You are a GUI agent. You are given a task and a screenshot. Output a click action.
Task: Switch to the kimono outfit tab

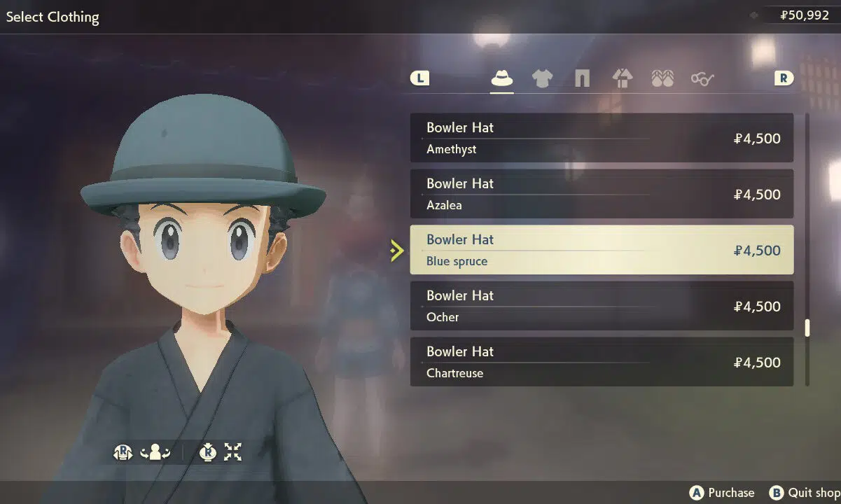[x=622, y=78]
